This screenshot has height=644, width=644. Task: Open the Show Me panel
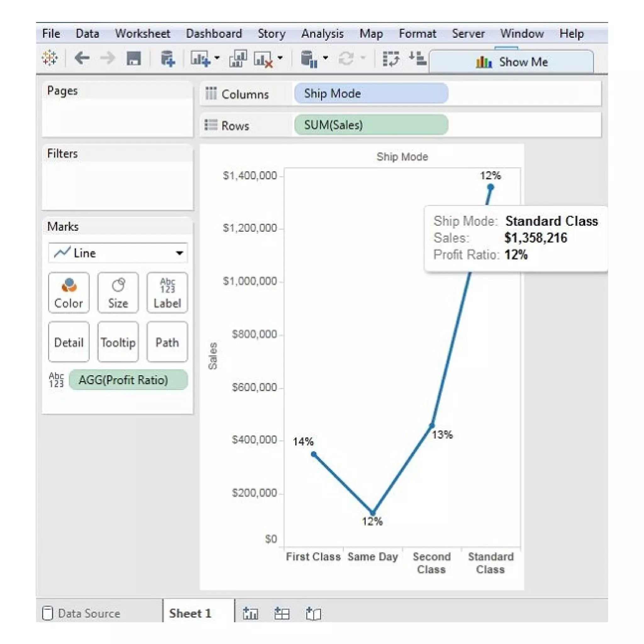(x=512, y=62)
